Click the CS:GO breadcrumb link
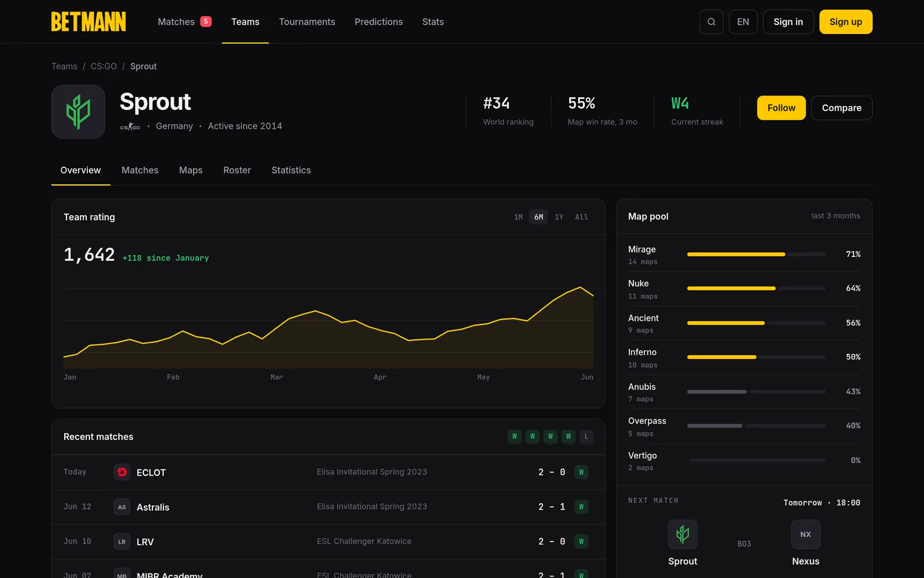The width and height of the screenshot is (924, 578). [103, 66]
